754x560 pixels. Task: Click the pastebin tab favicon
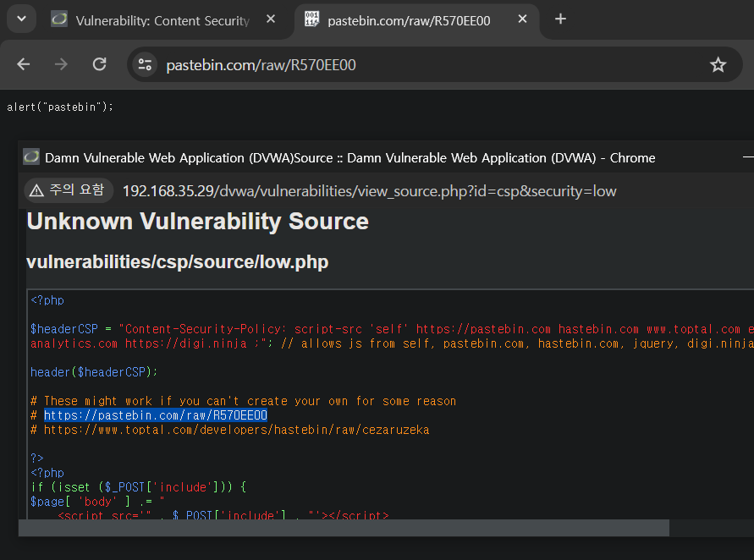point(311,19)
